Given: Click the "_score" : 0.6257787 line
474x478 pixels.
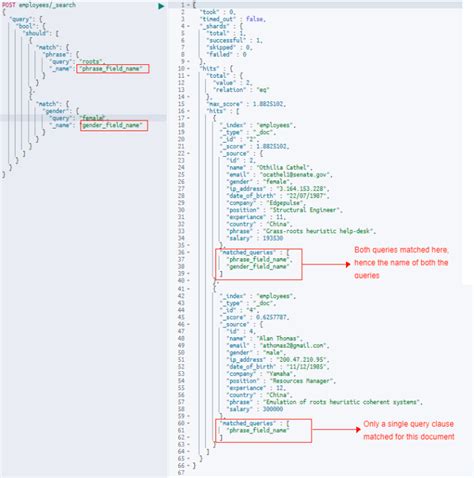Looking at the screenshot, I should 254,317.
